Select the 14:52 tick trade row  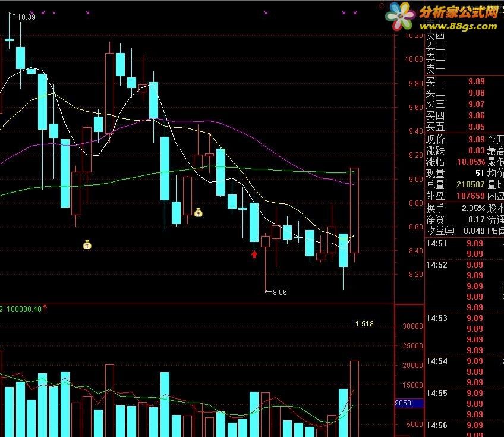pyautogui.click(x=464, y=265)
